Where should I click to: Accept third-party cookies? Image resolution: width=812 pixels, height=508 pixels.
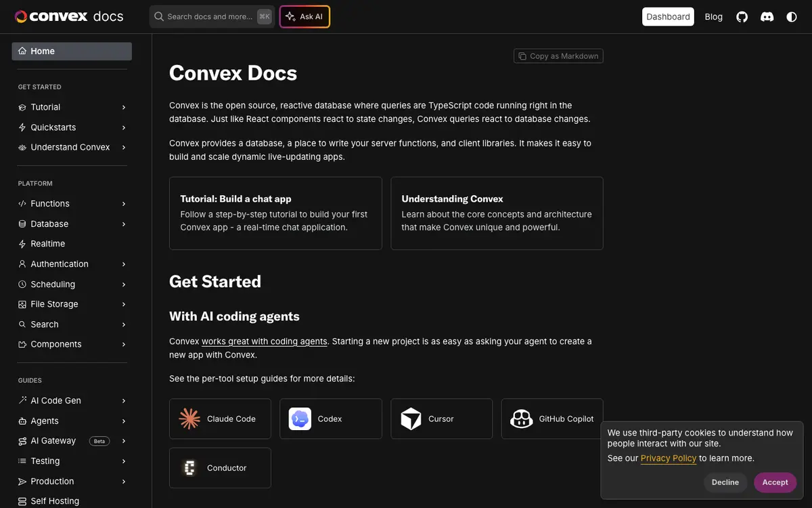coord(775,482)
